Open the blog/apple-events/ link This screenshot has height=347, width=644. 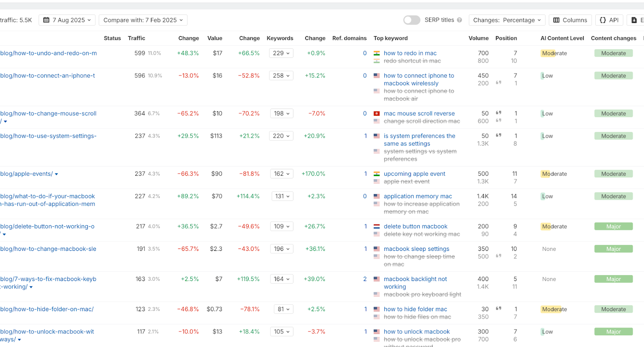point(27,174)
